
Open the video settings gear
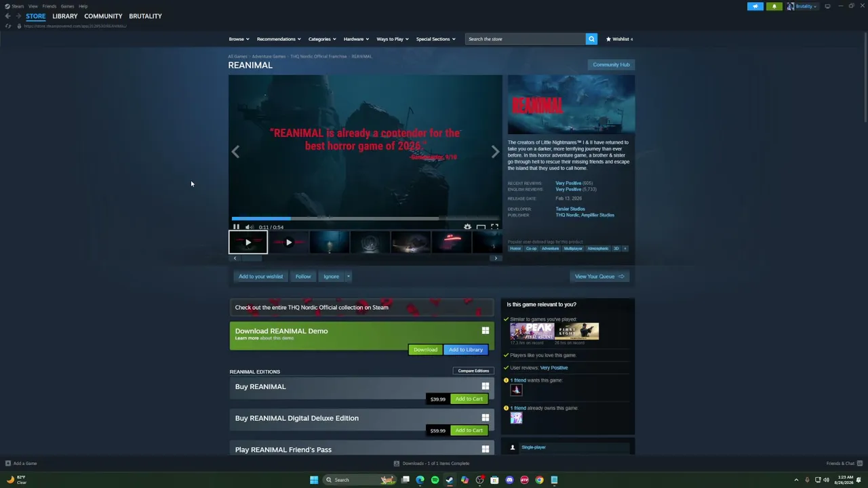[467, 227]
